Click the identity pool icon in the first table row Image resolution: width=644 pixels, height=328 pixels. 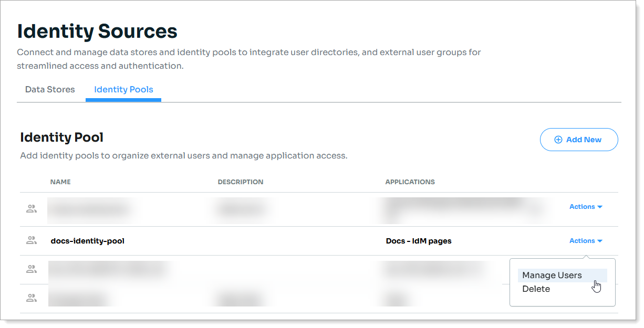(32, 208)
